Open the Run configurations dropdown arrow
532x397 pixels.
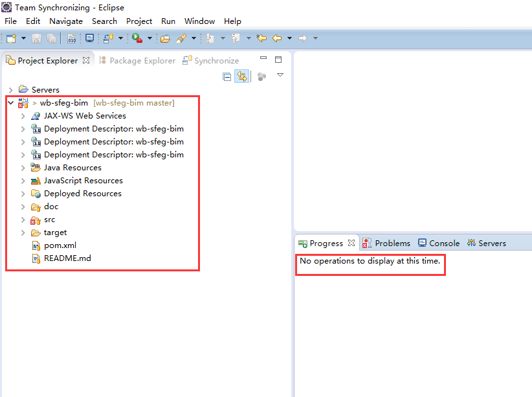click(x=150, y=38)
